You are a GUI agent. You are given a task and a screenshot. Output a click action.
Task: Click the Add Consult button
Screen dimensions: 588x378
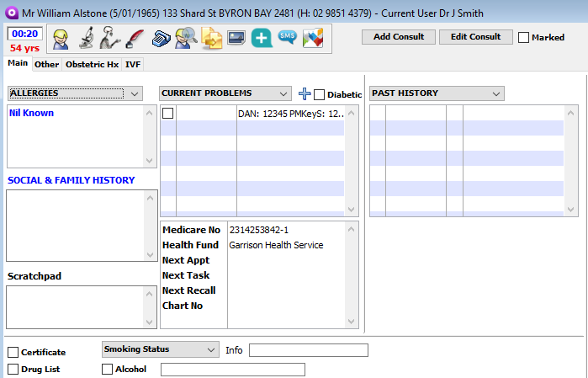[x=399, y=37]
